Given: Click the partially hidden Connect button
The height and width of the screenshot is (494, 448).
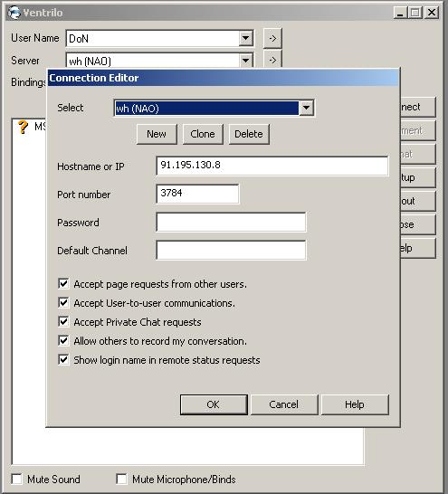Looking at the screenshot, I should (x=418, y=107).
